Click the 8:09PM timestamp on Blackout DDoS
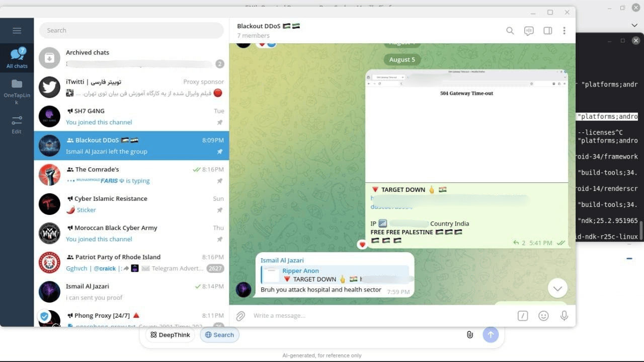644x362 pixels. 213,140
